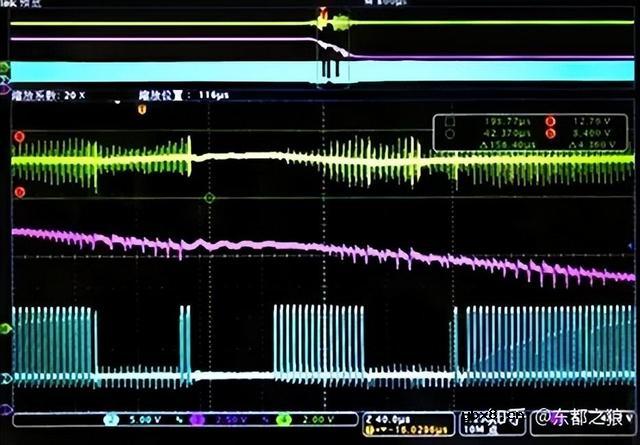Select red channel marker left of yellow-green waveform

[18, 137]
